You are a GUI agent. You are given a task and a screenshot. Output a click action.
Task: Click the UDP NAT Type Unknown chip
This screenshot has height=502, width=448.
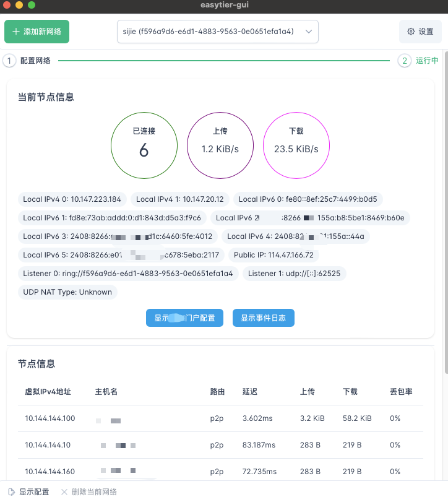(67, 292)
